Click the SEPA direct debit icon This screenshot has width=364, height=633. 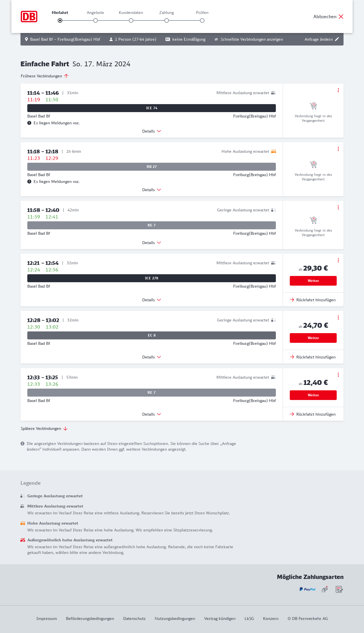click(x=339, y=589)
